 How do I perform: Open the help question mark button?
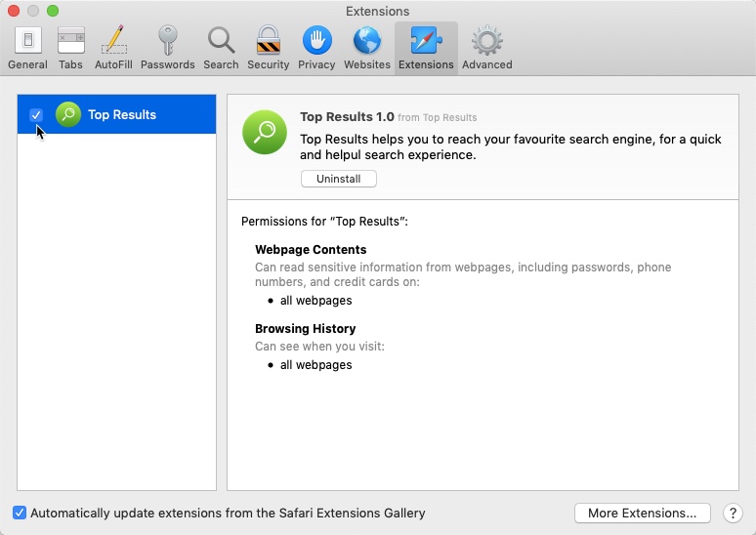(x=733, y=514)
